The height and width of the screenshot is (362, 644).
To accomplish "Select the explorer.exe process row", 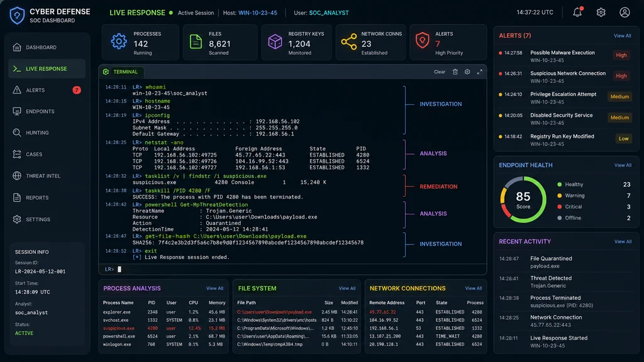I will (x=164, y=312).
